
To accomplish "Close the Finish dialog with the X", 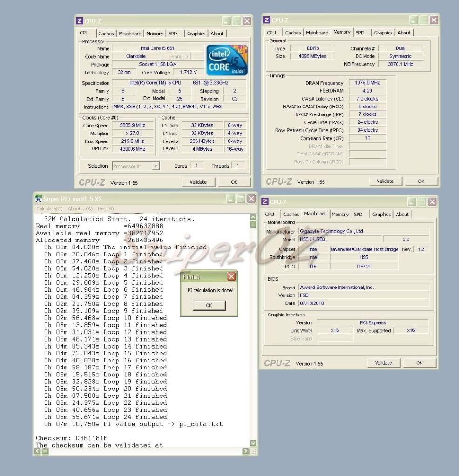I will pos(231,277).
